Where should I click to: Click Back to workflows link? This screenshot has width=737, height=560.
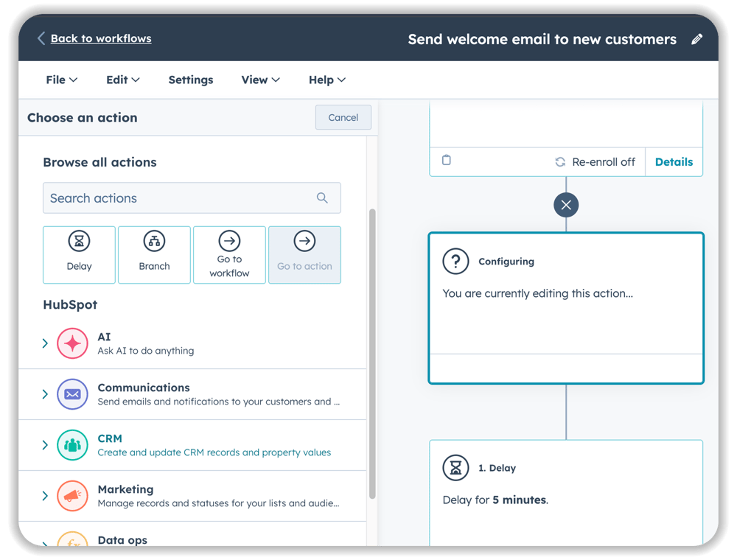click(101, 38)
